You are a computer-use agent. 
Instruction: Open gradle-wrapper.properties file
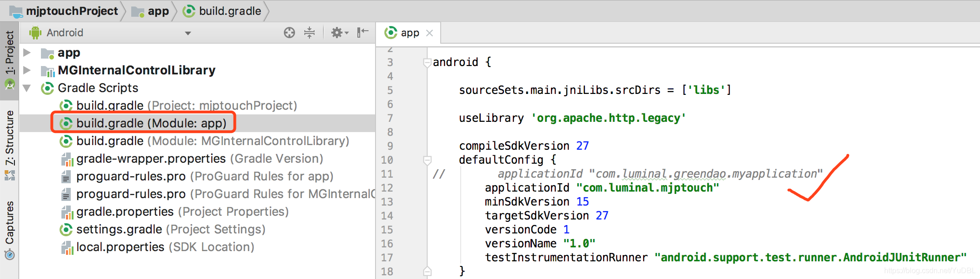(x=200, y=159)
